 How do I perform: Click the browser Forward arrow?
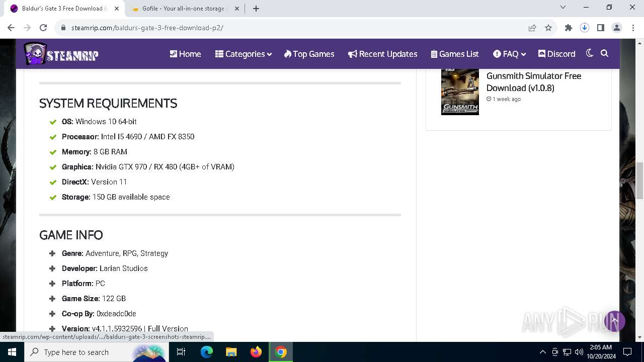27,28
